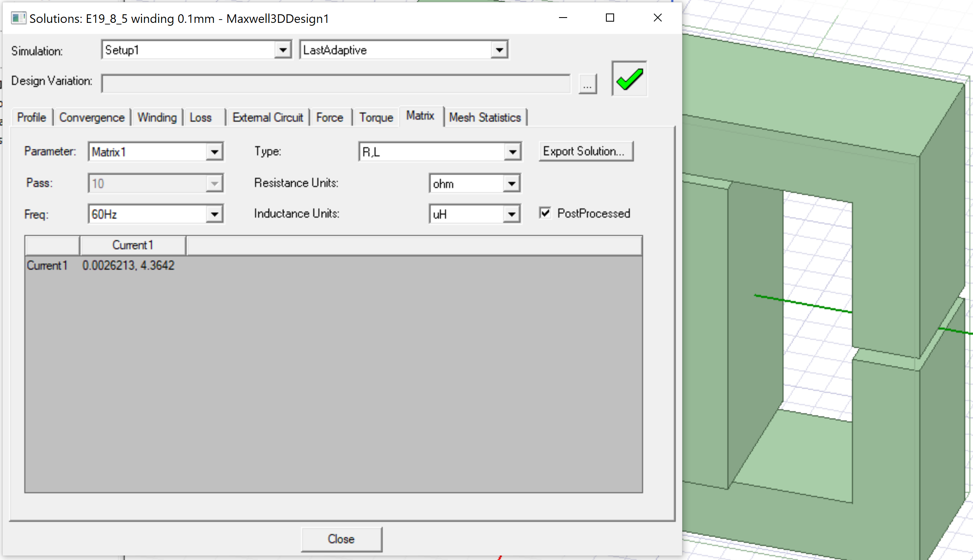Image resolution: width=973 pixels, height=560 pixels.
Task: Open the Inductance Units uH dropdown
Action: pos(511,214)
